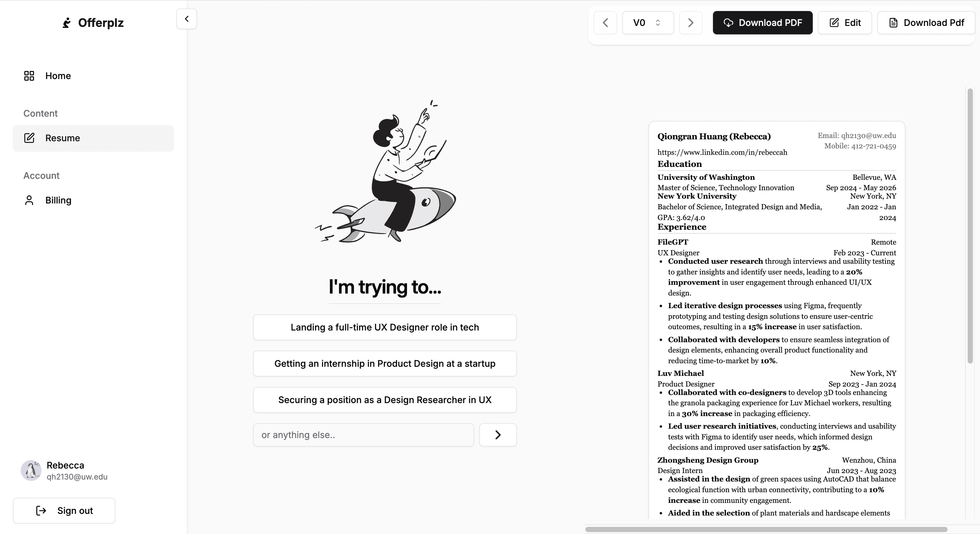The height and width of the screenshot is (534, 980).
Task: Select the Resume menu item
Action: [x=93, y=138]
